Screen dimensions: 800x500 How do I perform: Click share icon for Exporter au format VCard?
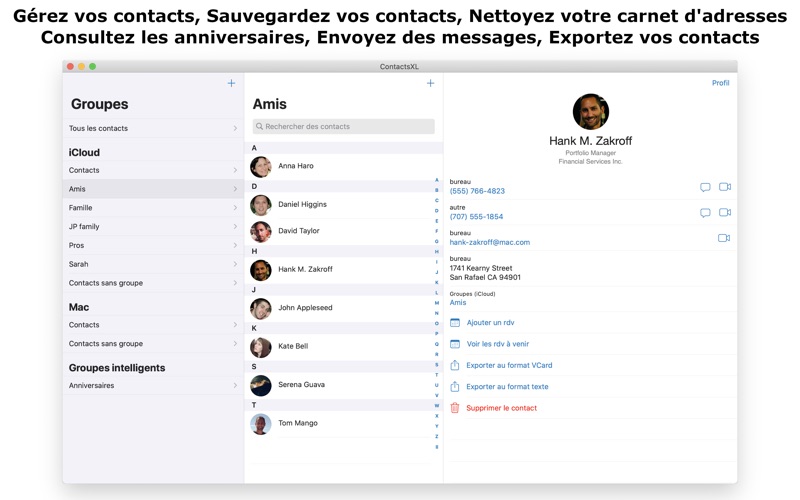click(x=455, y=365)
